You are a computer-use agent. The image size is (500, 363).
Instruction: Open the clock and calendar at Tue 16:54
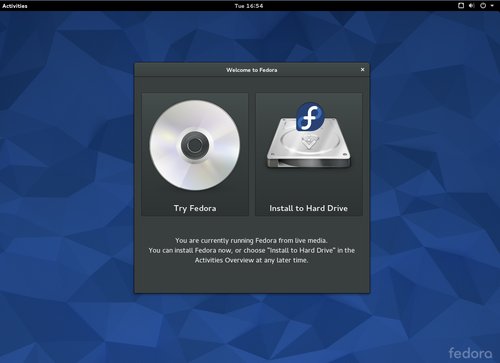point(249,6)
